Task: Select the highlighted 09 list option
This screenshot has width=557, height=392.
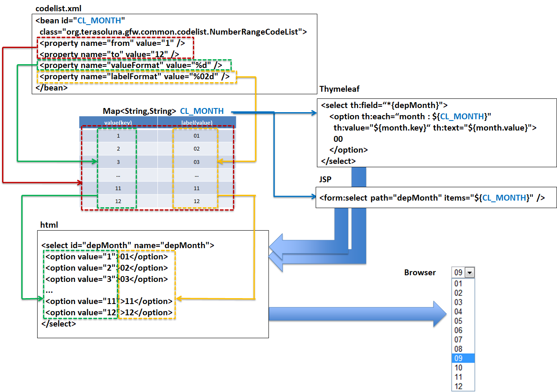Action: (x=463, y=358)
